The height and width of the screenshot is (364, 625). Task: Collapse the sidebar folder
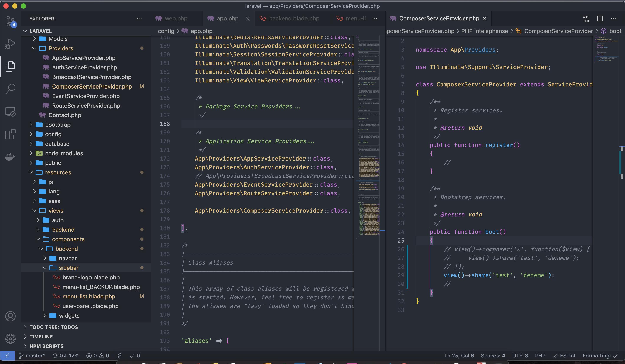click(x=68, y=268)
